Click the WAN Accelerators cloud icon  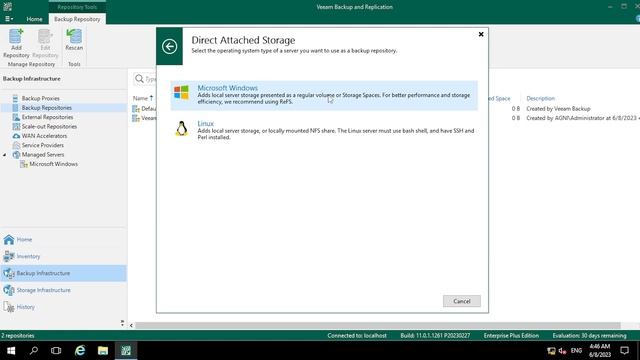tap(16, 136)
